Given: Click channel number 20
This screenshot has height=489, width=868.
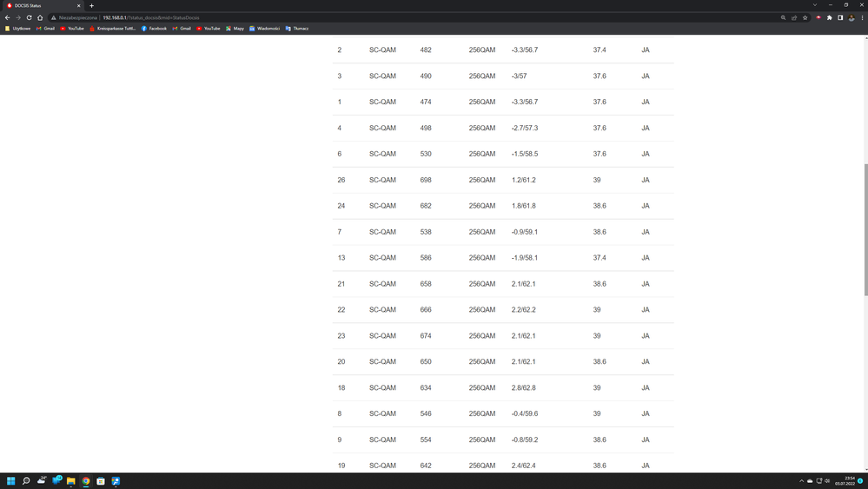Looking at the screenshot, I should [341, 362].
